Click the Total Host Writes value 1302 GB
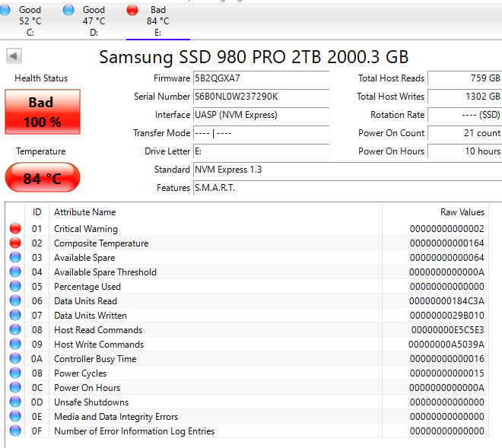The height and width of the screenshot is (448, 502). pos(465,97)
